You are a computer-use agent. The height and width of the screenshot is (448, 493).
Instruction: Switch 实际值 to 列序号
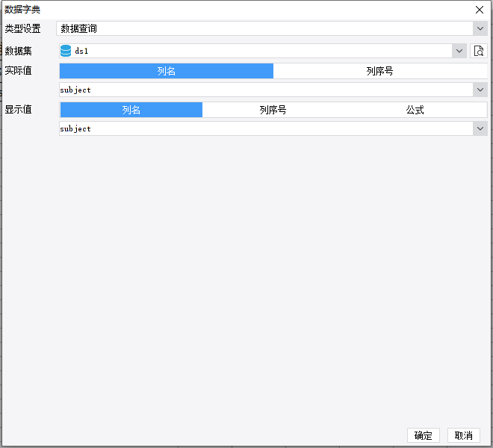pyautogui.click(x=379, y=71)
